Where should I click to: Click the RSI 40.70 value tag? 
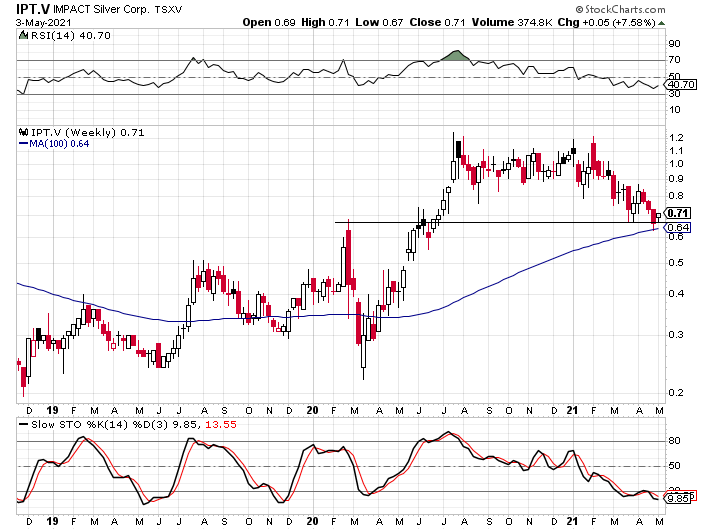coord(681,85)
